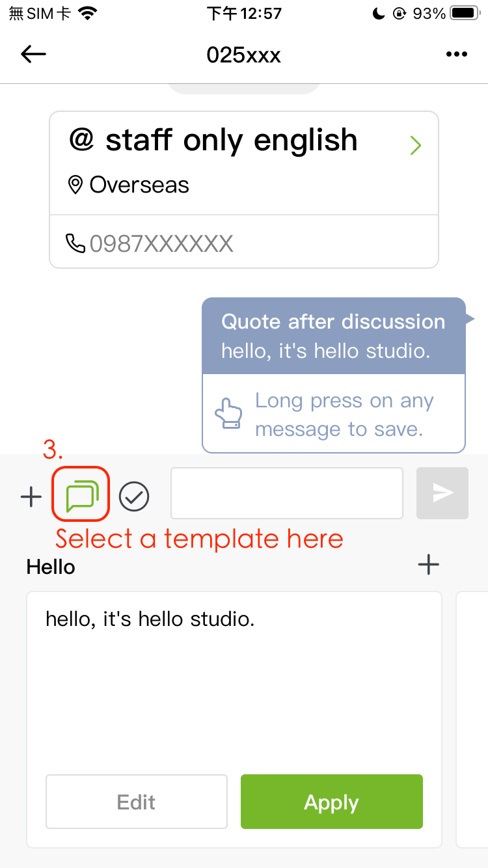The width and height of the screenshot is (488, 868).
Task: Select the Hello template category label
Action: click(51, 567)
